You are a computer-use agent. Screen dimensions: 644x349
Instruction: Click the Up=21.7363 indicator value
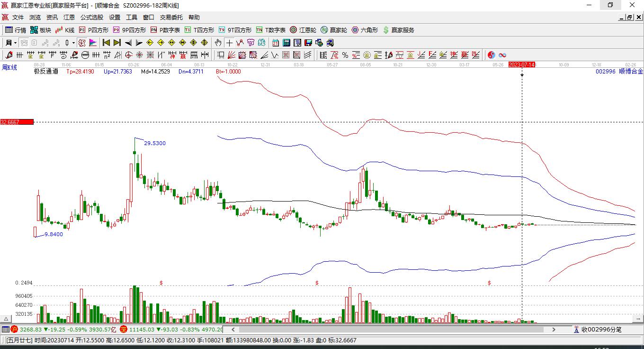pyautogui.click(x=118, y=72)
